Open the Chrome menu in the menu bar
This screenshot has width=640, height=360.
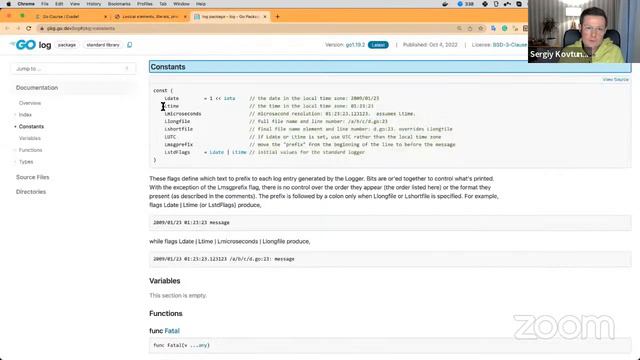click(26, 4)
